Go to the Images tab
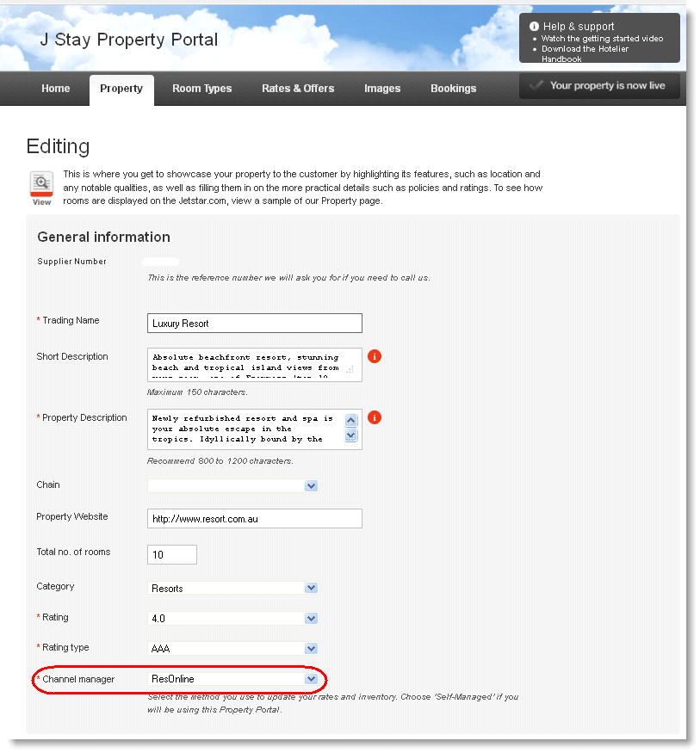This screenshot has height=753, width=700. [382, 89]
